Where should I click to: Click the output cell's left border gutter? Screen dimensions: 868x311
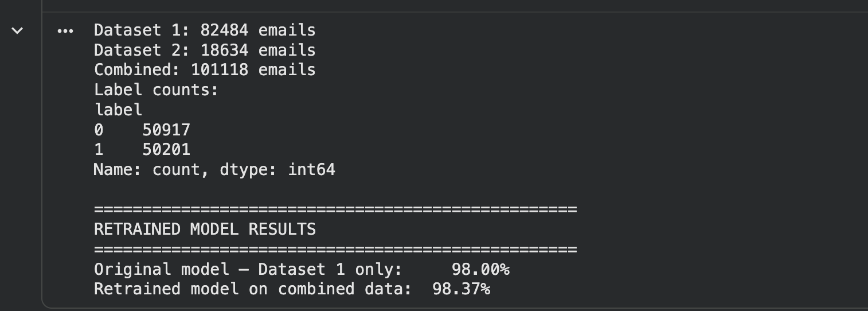point(43,161)
